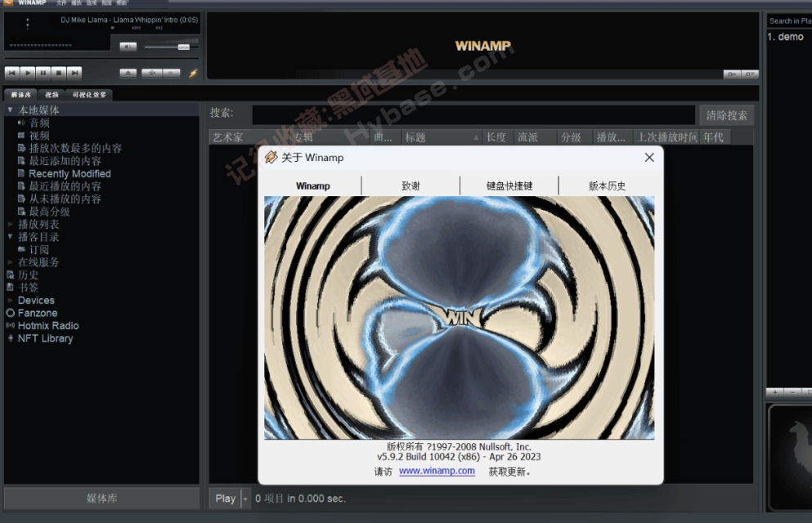Viewport: 812px width, 523px height.
Task: Switch to the 可视化效果 tab
Action: 89,95
